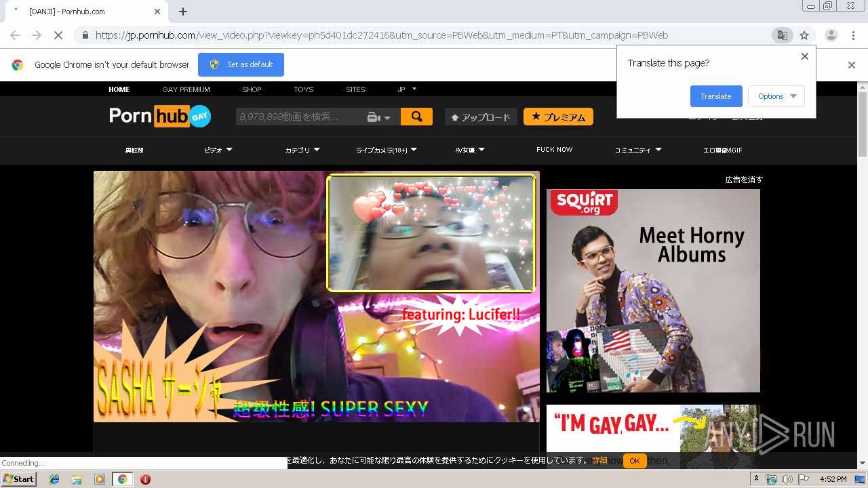Expand the camera filter dropdown in search bar

click(379, 117)
